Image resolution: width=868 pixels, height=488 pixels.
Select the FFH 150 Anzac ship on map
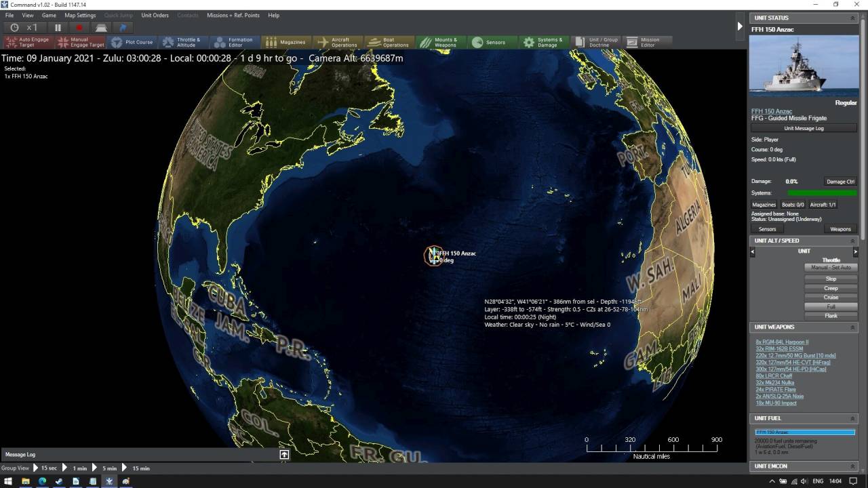(x=433, y=256)
